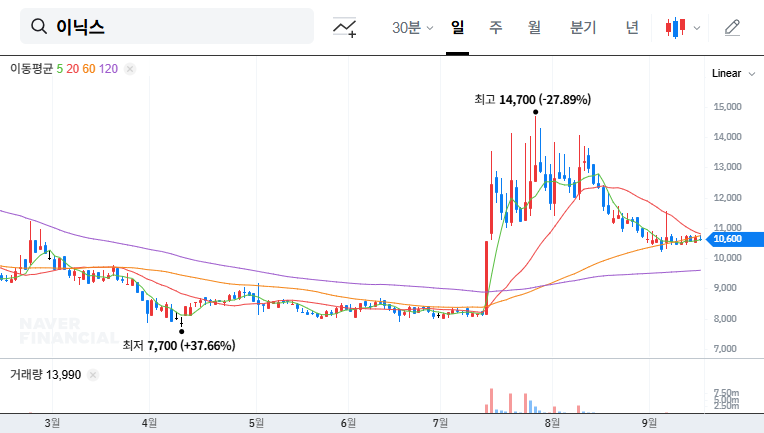The height and width of the screenshot is (433, 764).
Task: Click the current price tag 10,600
Action: 734,239
